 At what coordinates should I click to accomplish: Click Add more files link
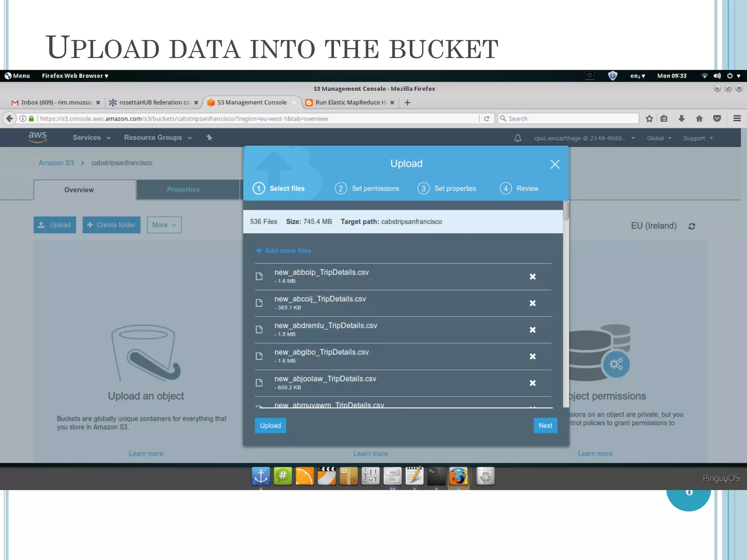(x=283, y=250)
